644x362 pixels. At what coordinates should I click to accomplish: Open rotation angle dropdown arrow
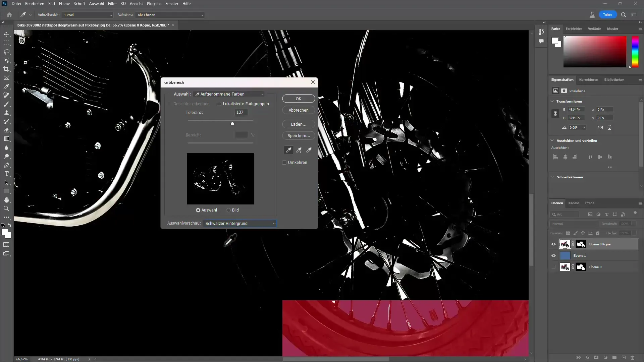click(x=584, y=127)
